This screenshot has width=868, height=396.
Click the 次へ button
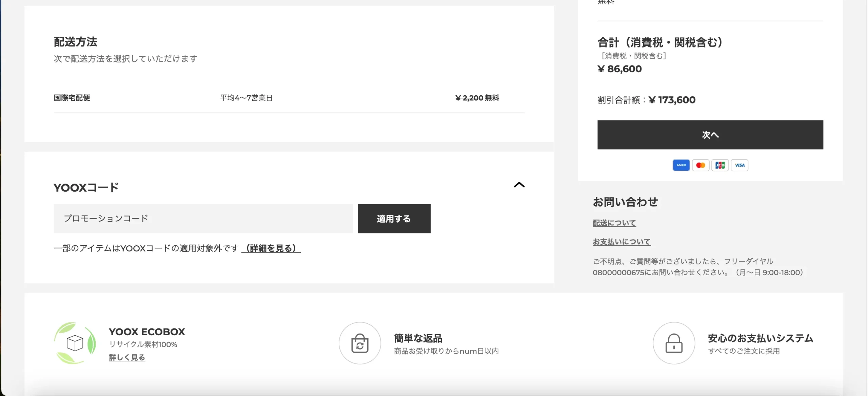click(710, 135)
